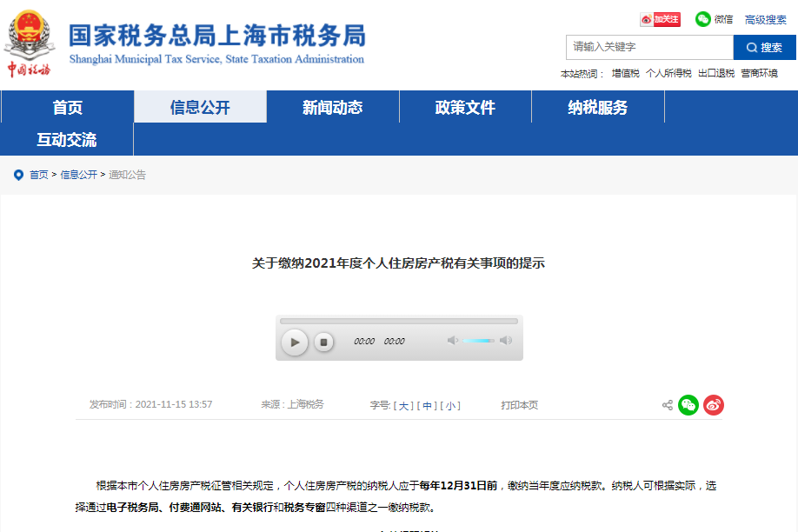Click the national emblem tax logo

[x=29, y=43]
